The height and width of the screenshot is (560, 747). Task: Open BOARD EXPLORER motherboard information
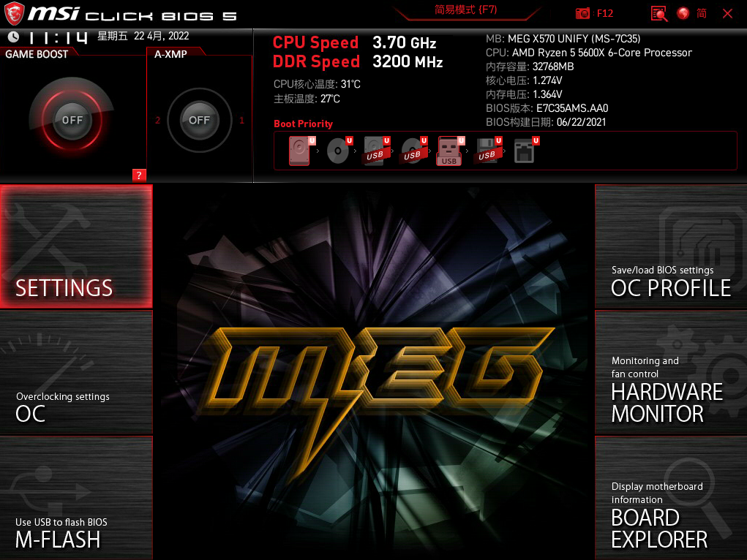tap(671, 499)
